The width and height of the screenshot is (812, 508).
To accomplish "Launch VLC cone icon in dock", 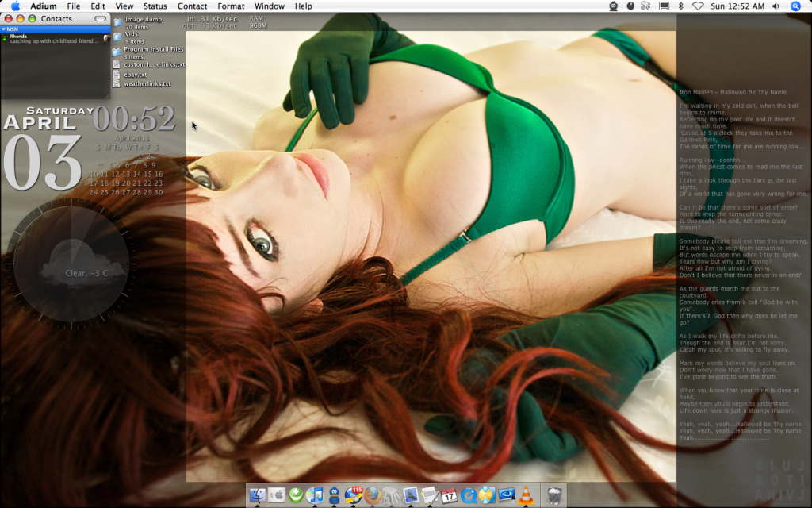I will click(525, 495).
